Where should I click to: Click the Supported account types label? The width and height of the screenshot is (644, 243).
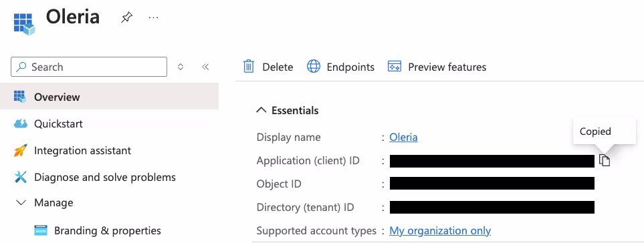click(x=316, y=231)
